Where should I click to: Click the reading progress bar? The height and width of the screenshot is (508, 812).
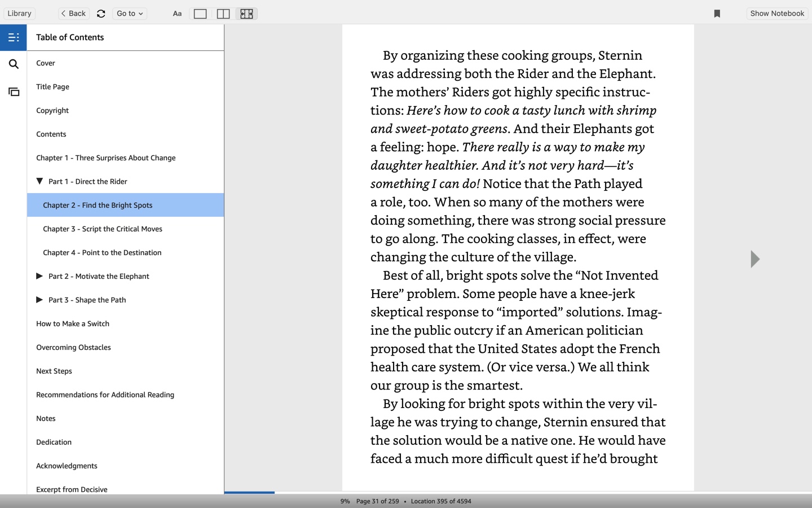[518, 493]
